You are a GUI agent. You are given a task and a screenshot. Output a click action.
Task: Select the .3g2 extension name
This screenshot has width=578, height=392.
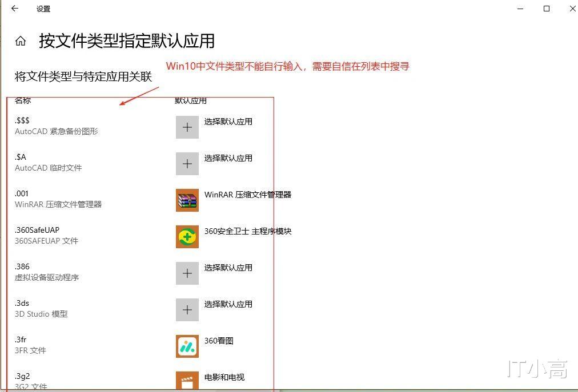[22, 376]
